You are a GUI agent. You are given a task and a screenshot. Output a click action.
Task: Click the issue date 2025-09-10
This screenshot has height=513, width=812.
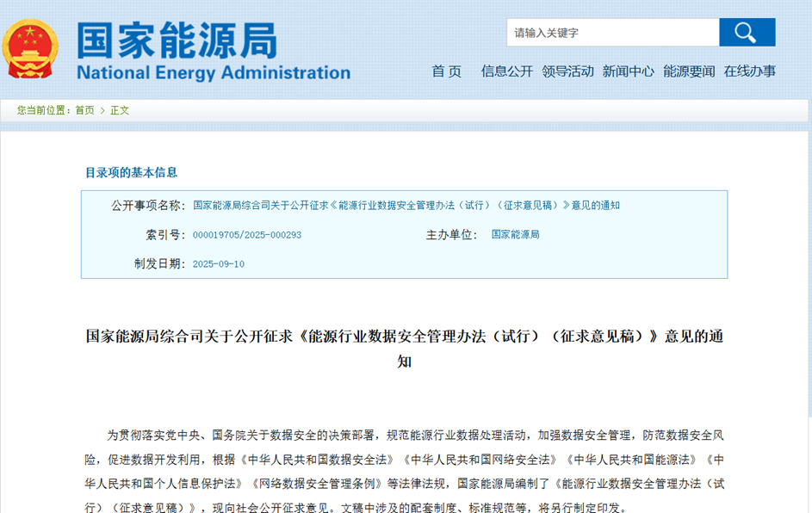coord(218,264)
